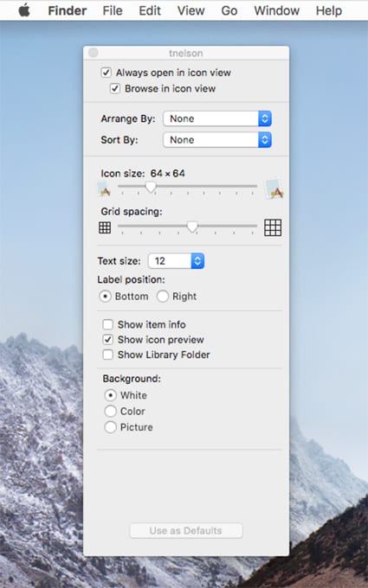Enable Show Library Folder option
The image size is (368, 588).
coord(107,355)
